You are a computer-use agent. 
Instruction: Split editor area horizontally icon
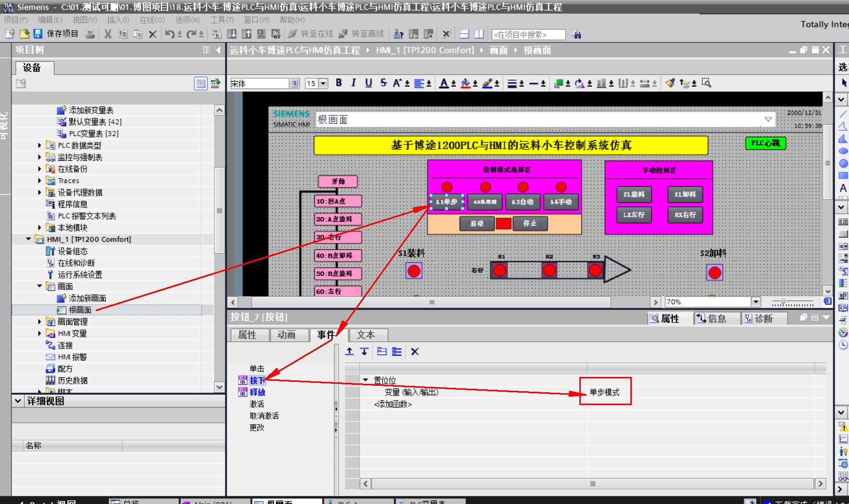pyautogui.click(x=464, y=34)
